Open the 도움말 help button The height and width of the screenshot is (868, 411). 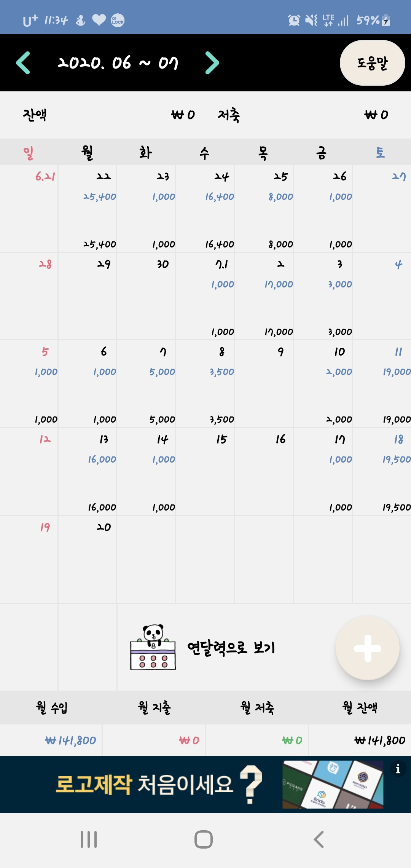[x=372, y=63]
